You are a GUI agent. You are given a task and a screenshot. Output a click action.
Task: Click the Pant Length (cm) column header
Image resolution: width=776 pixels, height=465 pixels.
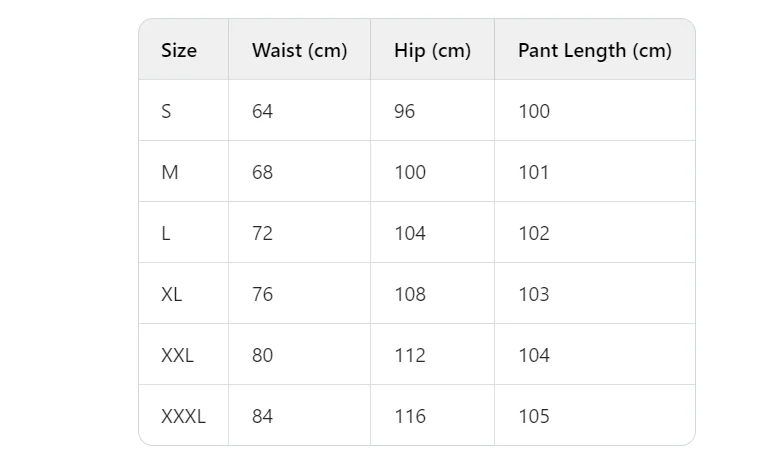coord(595,50)
